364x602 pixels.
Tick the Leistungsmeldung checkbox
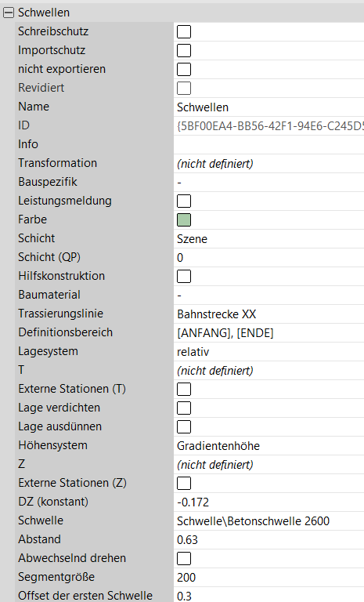point(184,201)
